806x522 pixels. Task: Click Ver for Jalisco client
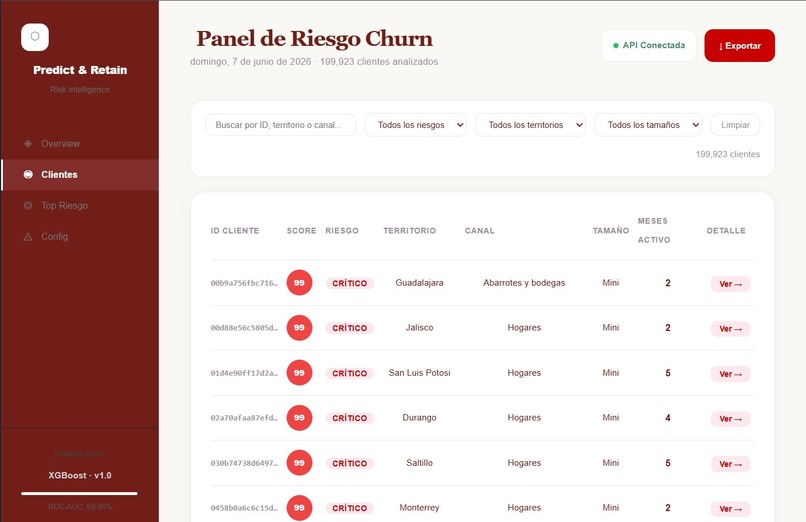pyautogui.click(x=730, y=329)
